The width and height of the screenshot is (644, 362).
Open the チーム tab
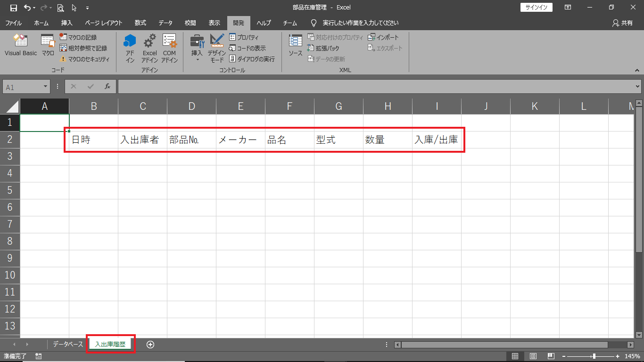click(290, 23)
